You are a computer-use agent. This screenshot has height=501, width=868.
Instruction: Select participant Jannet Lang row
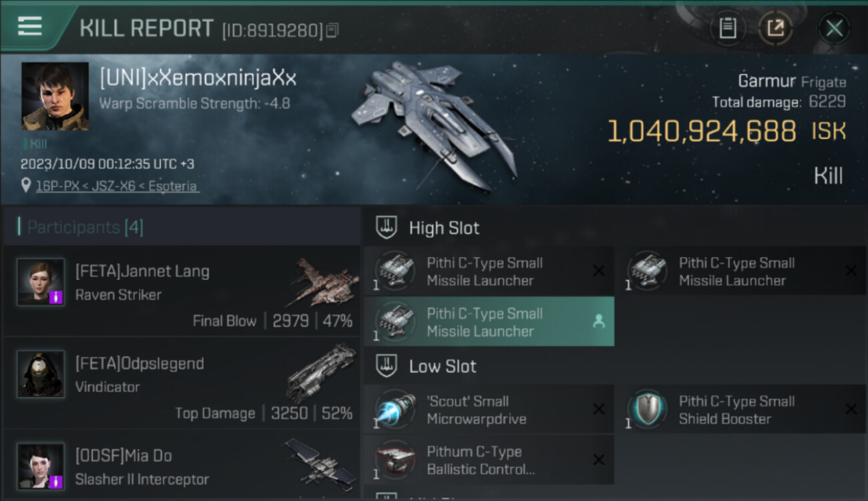coord(182,291)
